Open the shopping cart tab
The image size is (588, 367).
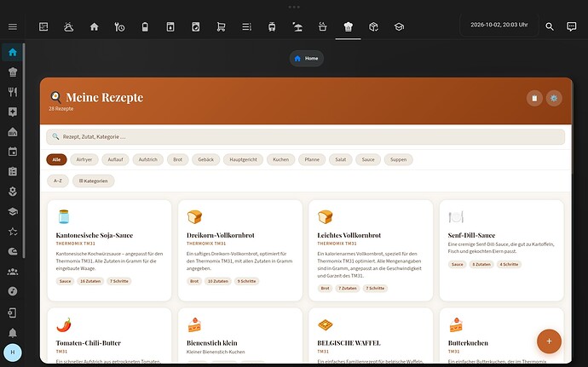click(x=222, y=26)
